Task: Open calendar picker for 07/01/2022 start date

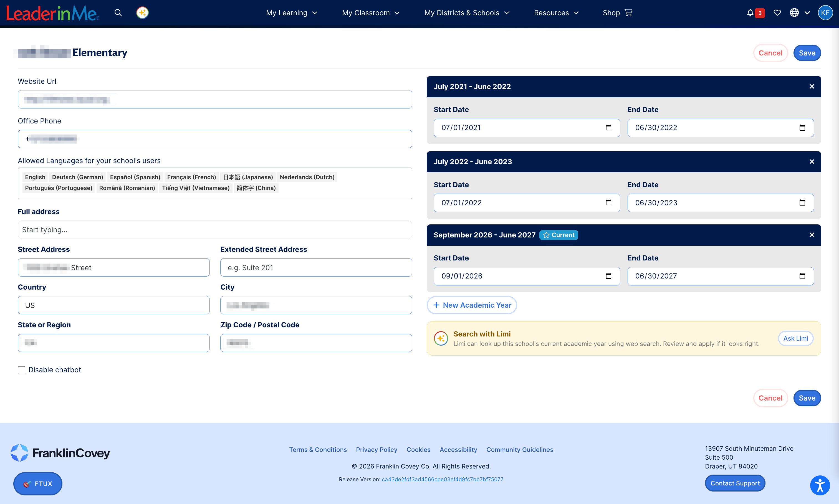Action: click(608, 203)
